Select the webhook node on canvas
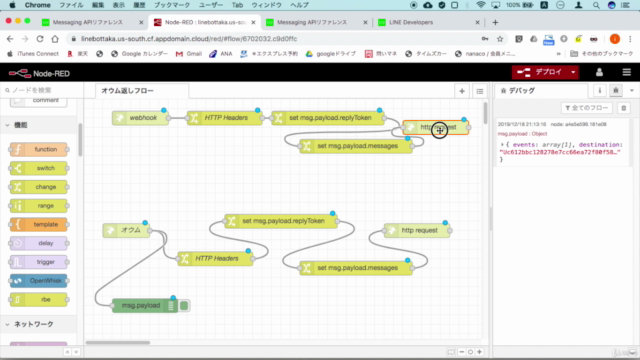This screenshot has width=640, height=360. coord(140,118)
